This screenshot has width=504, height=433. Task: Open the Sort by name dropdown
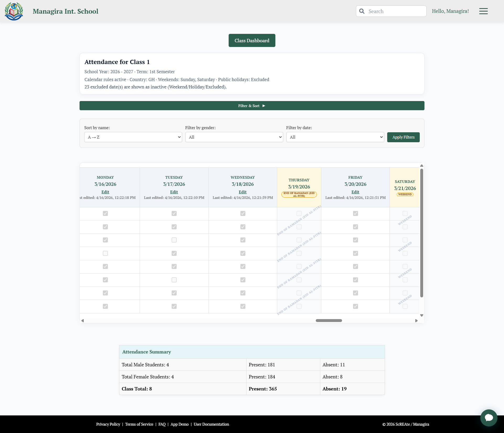(x=133, y=137)
